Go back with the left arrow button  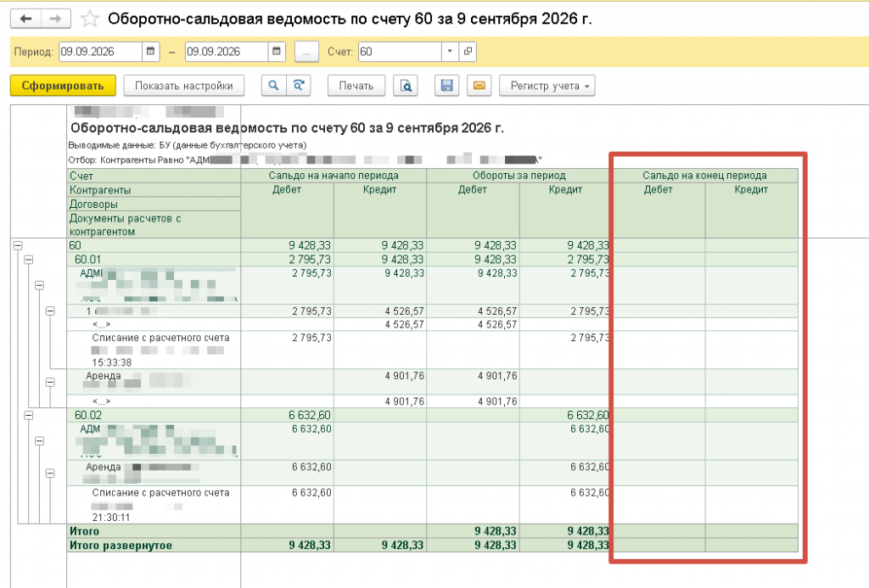(x=25, y=19)
